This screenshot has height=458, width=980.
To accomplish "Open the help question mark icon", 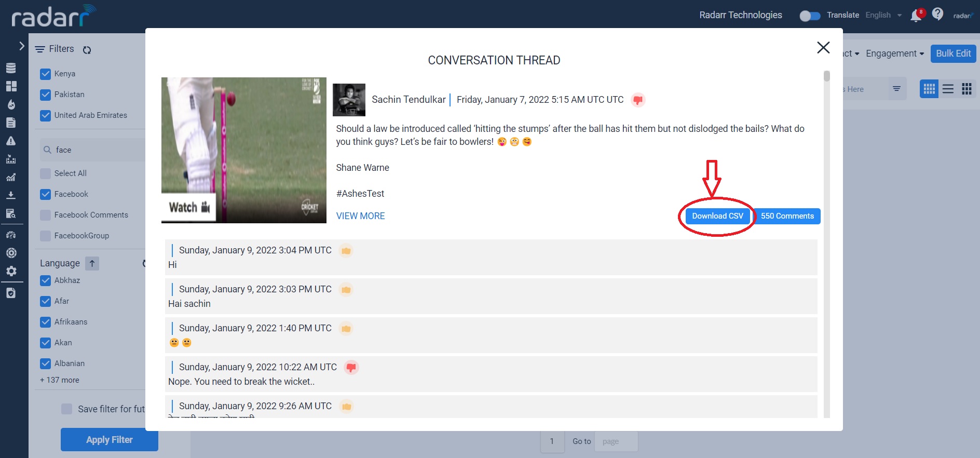I will tap(937, 14).
